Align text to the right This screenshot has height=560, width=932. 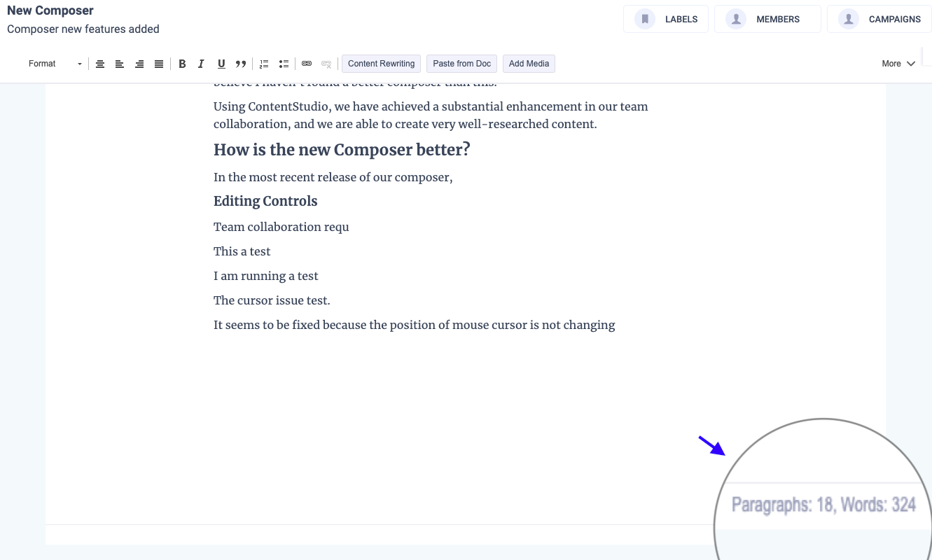pyautogui.click(x=139, y=64)
